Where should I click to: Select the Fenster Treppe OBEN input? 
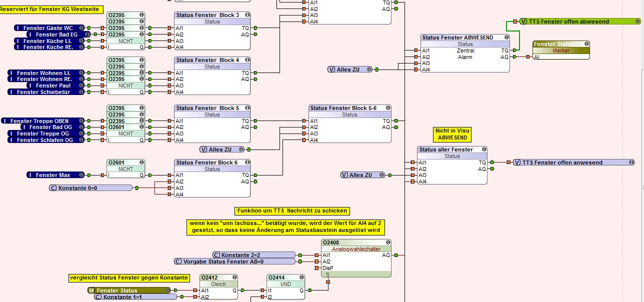(x=43, y=121)
